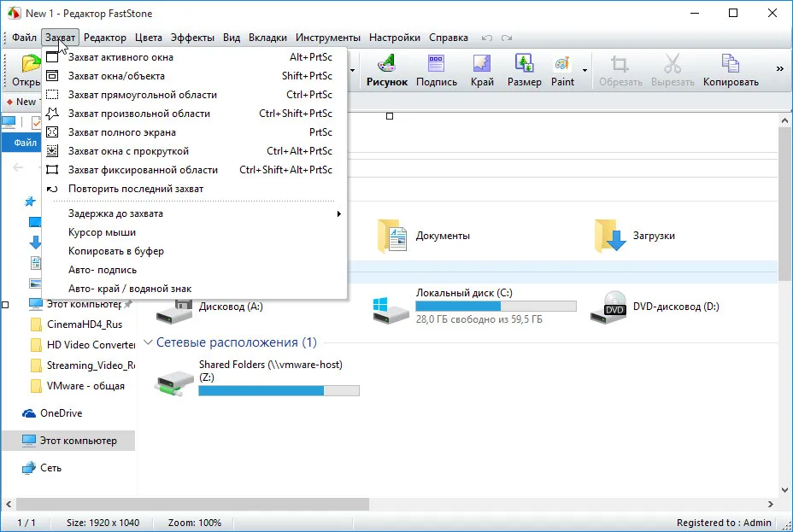
Task: Toggle Авто- край / водяной знак
Action: [x=194, y=289]
